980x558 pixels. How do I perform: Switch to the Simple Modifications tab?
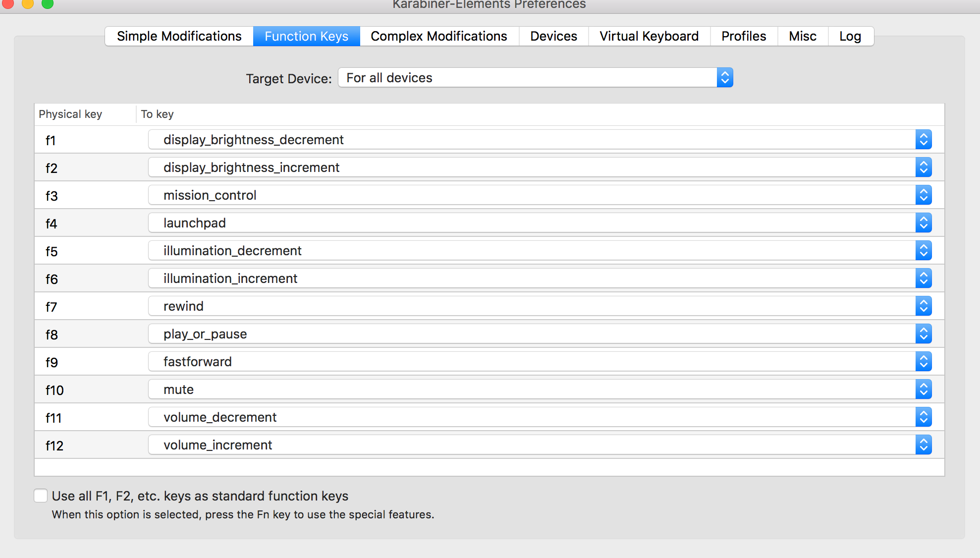click(179, 36)
